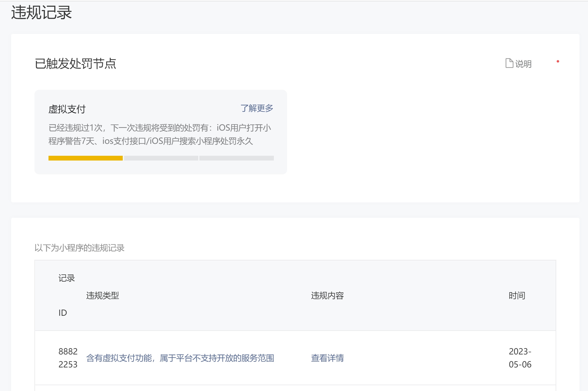Click the 虚拟支付 card title
The image size is (588, 391).
coord(67,109)
